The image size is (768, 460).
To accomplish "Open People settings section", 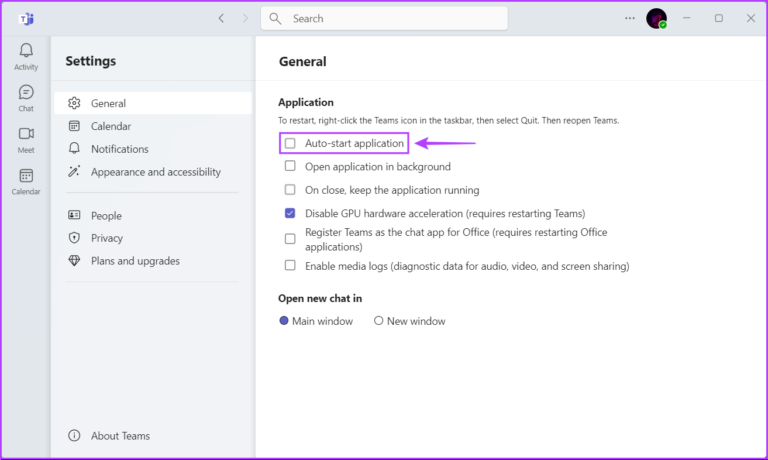I will point(153,215).
